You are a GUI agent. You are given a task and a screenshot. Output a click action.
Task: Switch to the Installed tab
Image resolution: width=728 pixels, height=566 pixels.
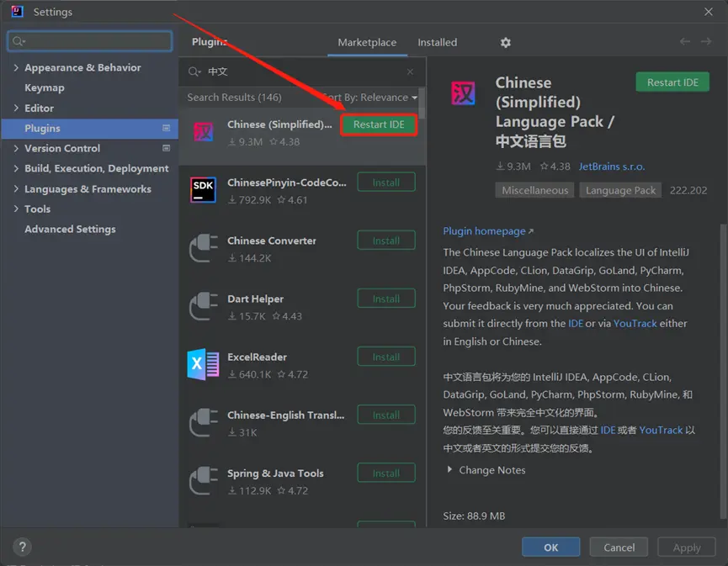[x=438, y=43]
